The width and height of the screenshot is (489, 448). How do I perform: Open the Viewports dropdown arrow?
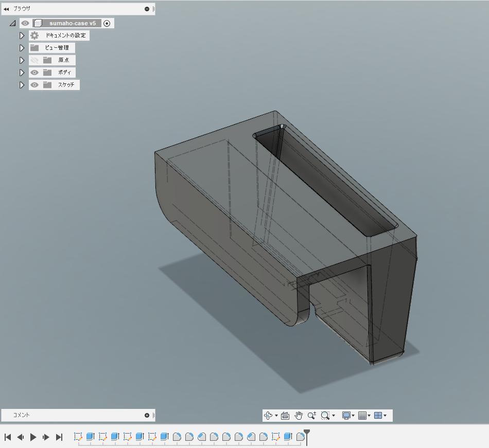click(x=385, y=416)
